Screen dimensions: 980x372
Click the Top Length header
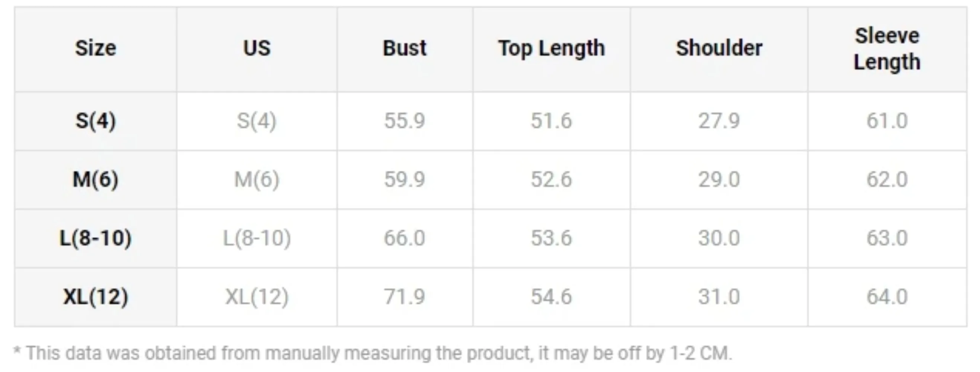click(x=551, y=48)
